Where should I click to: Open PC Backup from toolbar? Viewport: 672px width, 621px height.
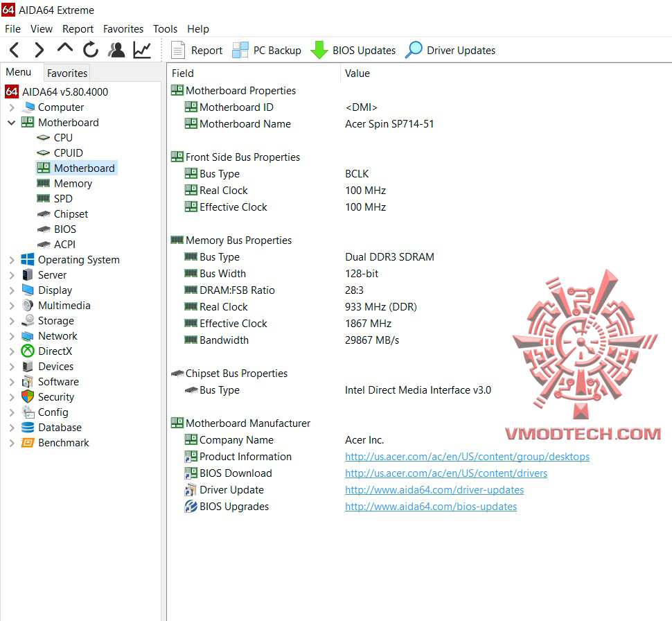click(x=267, y=50)
